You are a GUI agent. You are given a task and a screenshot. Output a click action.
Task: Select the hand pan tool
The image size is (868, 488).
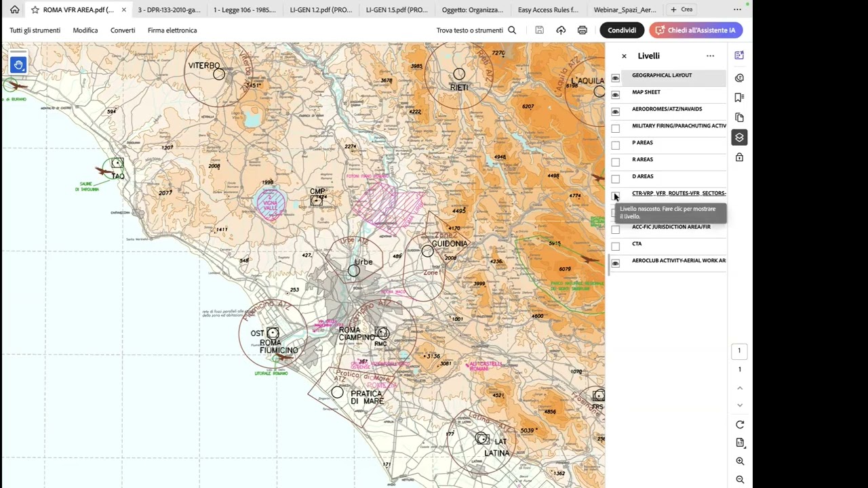pos(18,65)
